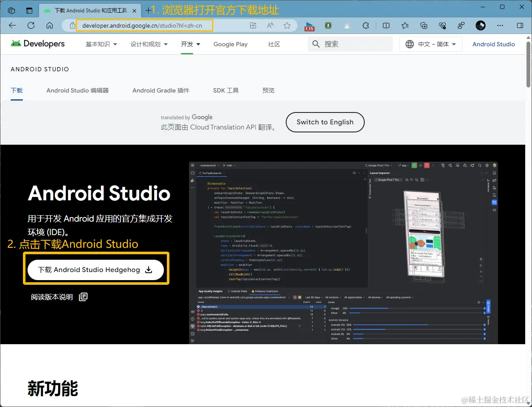Open the apps grid icon in address bar
532x407 pixels.
pos(253,25)
